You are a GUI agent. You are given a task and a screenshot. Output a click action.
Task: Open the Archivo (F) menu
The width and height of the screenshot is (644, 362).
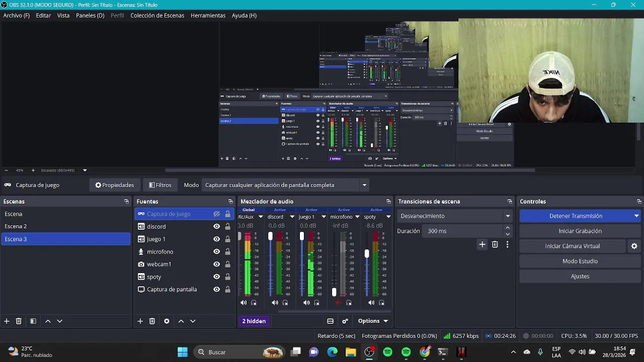(x=17, y=16)
